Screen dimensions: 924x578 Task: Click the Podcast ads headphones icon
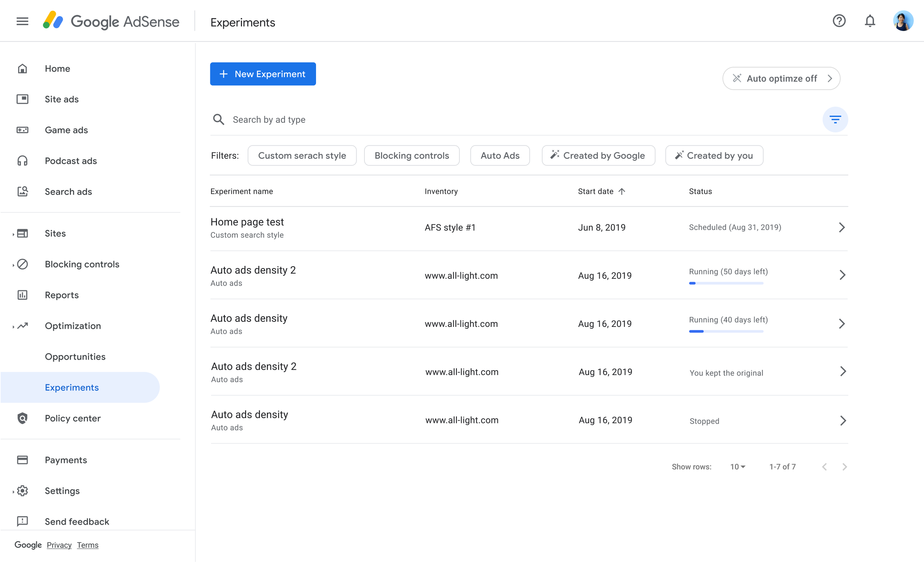tap(22, 160)
